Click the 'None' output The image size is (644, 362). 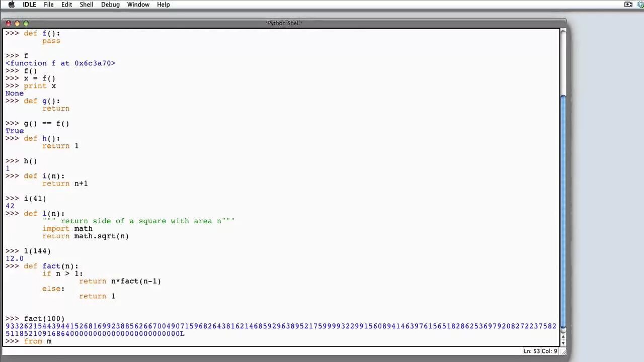14,94
